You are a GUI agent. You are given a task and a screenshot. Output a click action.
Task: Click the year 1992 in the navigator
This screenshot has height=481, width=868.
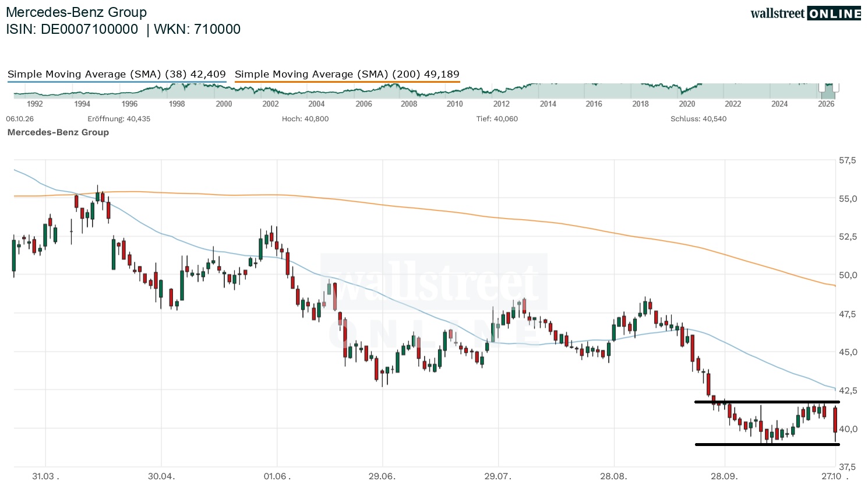35,104
